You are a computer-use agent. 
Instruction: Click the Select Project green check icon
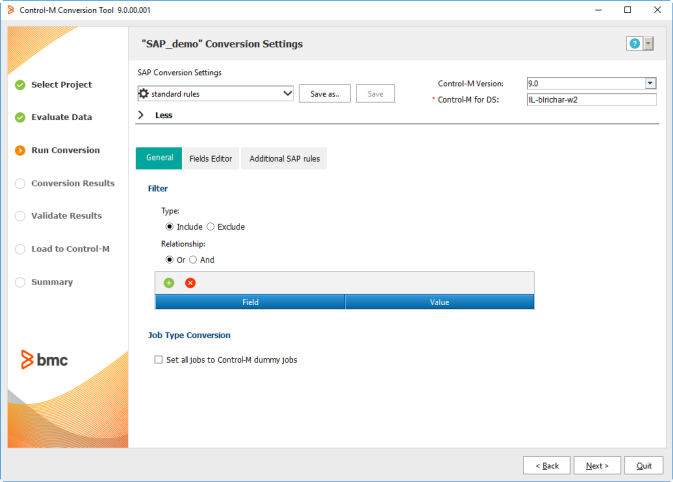(20, 85)
